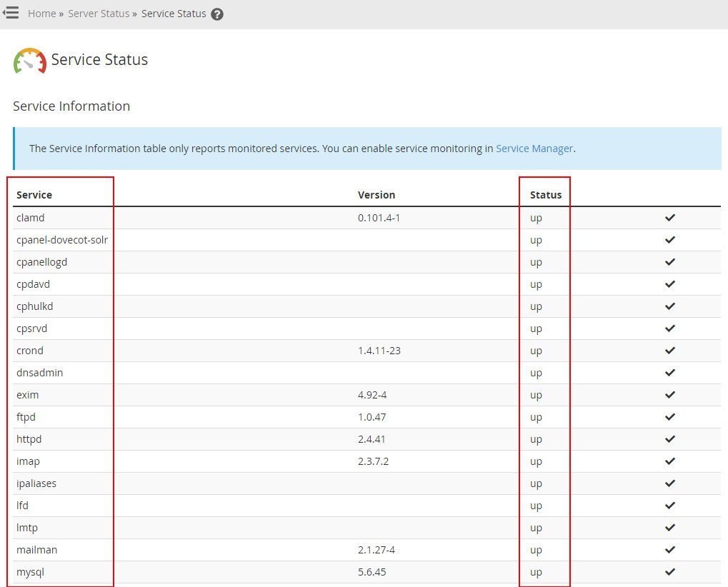Select the ipaliases service name
The image size is (728, 587).
click(x=36, y=483)
